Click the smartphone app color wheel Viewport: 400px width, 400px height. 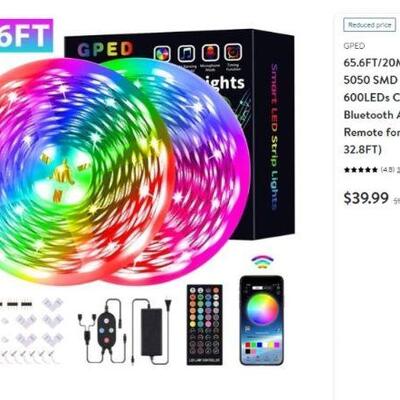coord(262,309)
